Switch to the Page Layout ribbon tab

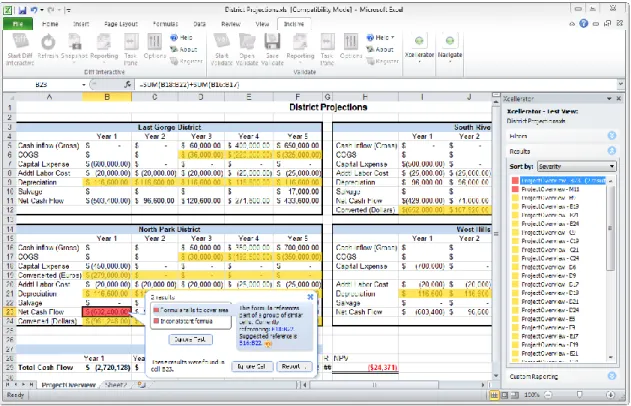pyautogui.click(x=121, y=24)
